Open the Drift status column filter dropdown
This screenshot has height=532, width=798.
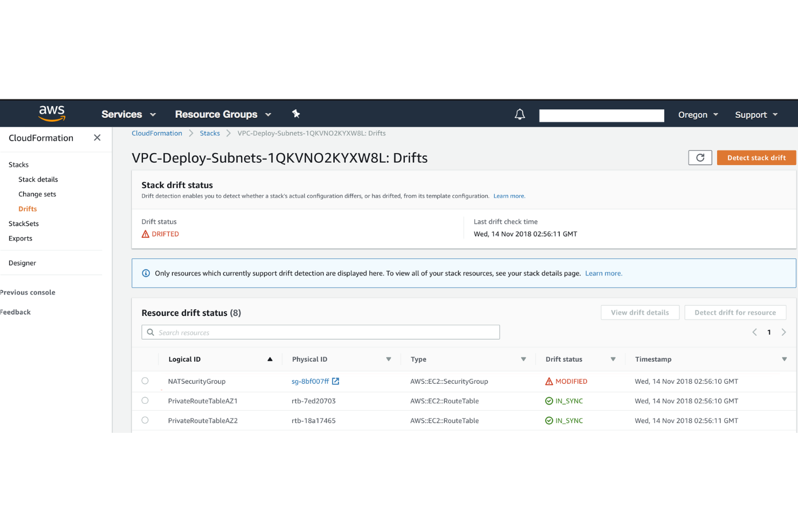click(x=613, y=359)
